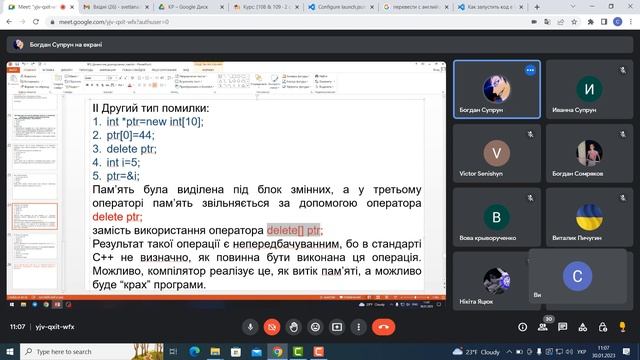Image resolution: width=640 pixels, height=360 pixels.
Task: Raise hand in the meeting
Action: (x=293, y=327)
